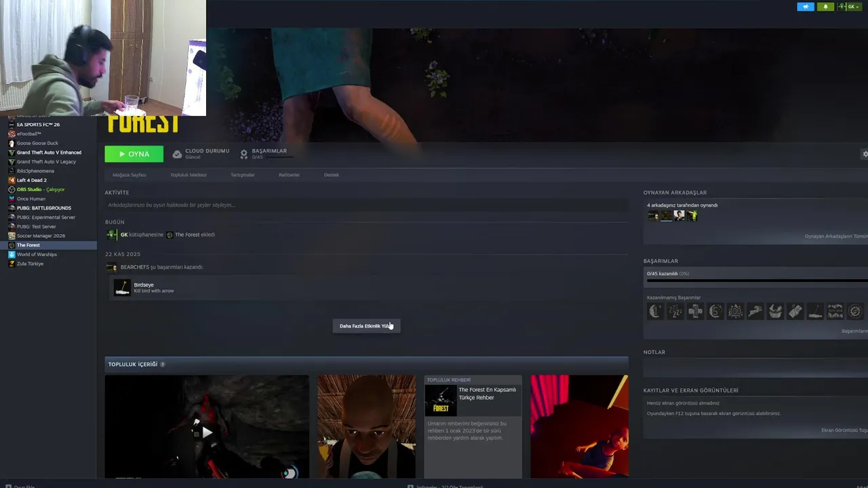Viewport: 868px width, 488px height.
Task: Click The Forest icon in activity entry
Action: (170, 235)
